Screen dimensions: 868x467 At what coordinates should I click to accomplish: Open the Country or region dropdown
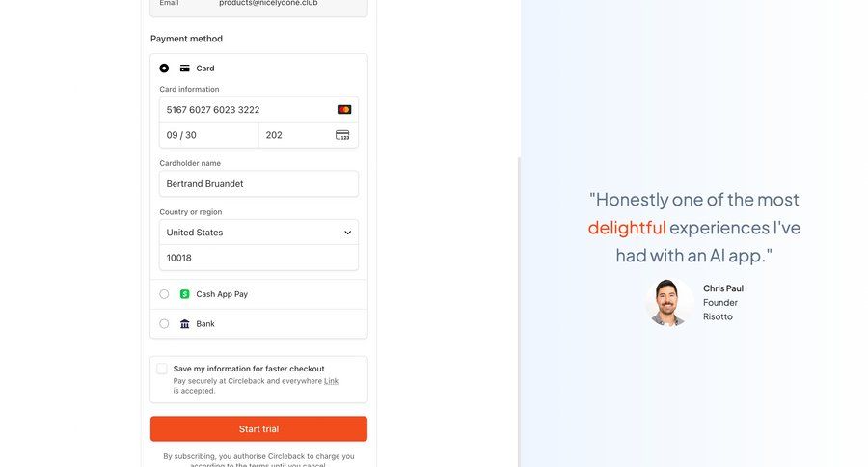click(x=258, y=233)
